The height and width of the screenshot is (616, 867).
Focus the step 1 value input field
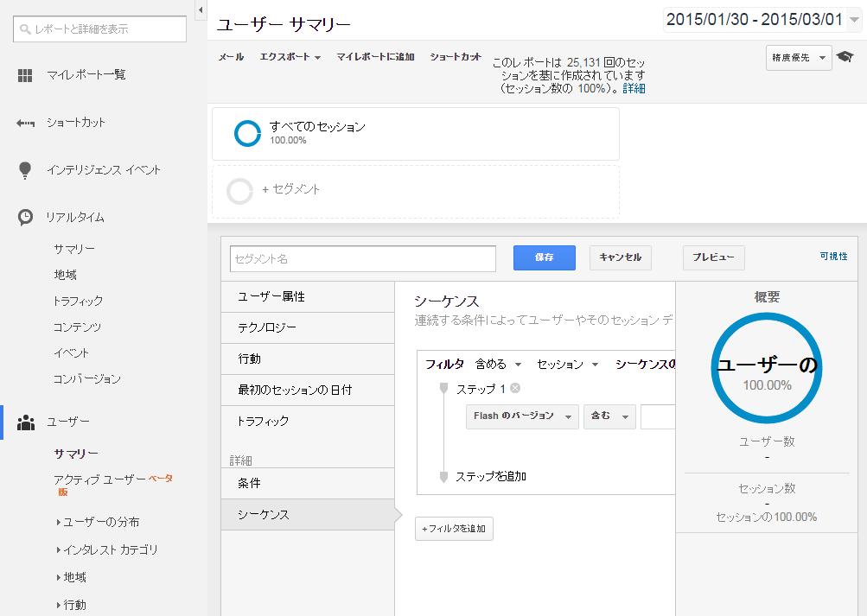click(658, 416)
